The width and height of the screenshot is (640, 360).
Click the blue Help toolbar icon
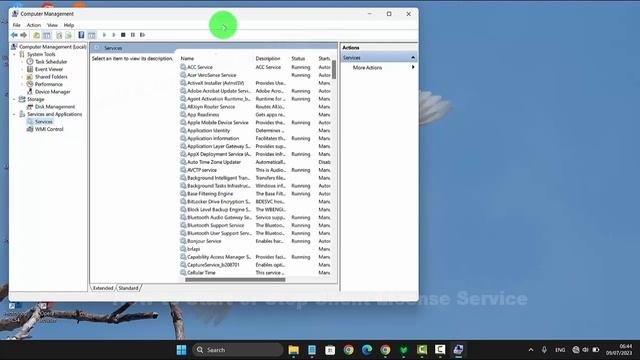click(x=81, y=35)
